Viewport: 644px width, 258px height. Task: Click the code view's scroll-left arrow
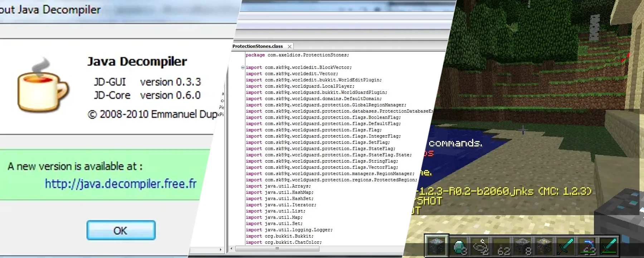(231, 248)
